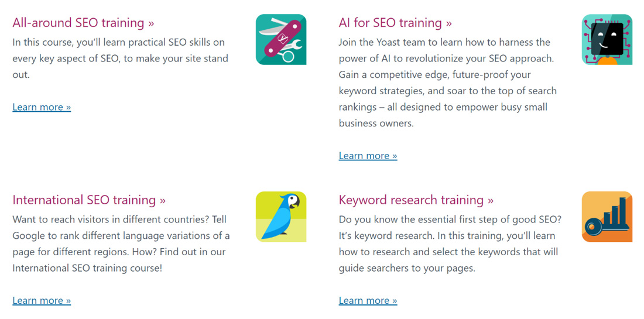Viewport: 644px width, 319px height.
Task: Open Keyword research training heading link
Action: tap(416, 200)
